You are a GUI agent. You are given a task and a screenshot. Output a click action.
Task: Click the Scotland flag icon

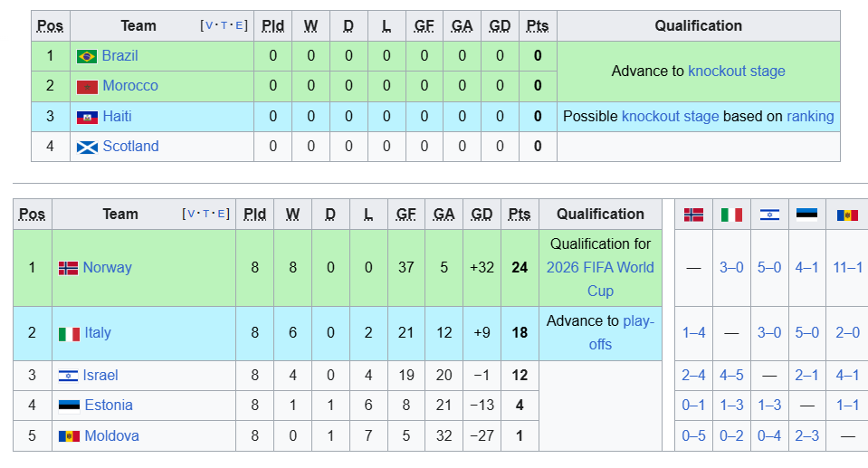(87, 147)
